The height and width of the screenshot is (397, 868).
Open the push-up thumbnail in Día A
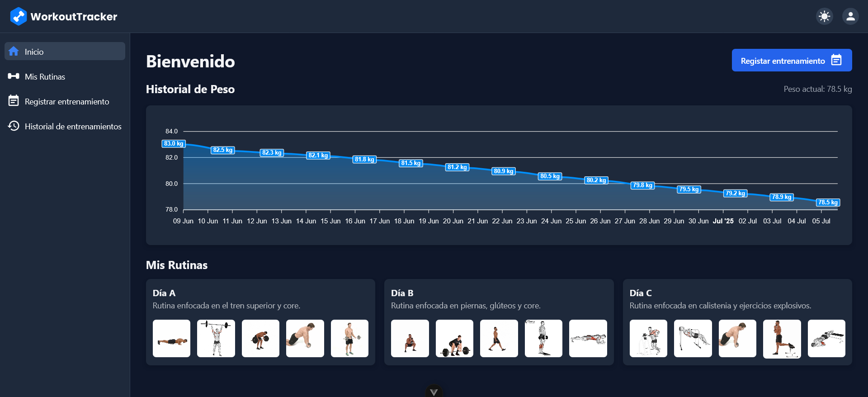click(171, 339)
